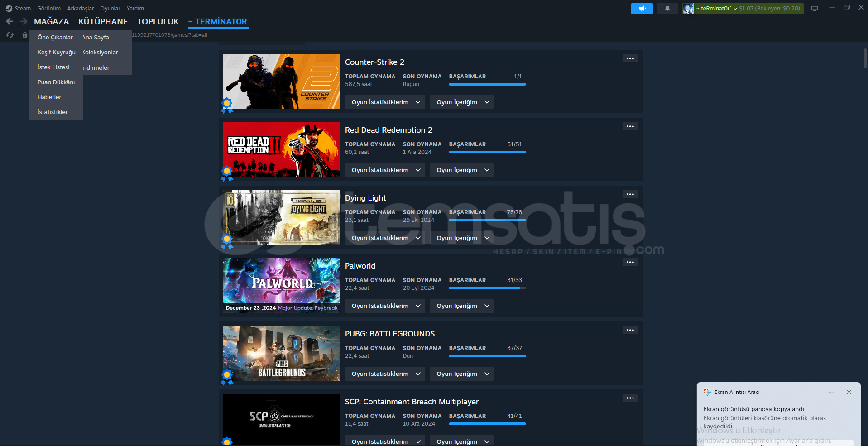Dismiss the Ekran Alıntısı Aracı notification

point(849,392)
